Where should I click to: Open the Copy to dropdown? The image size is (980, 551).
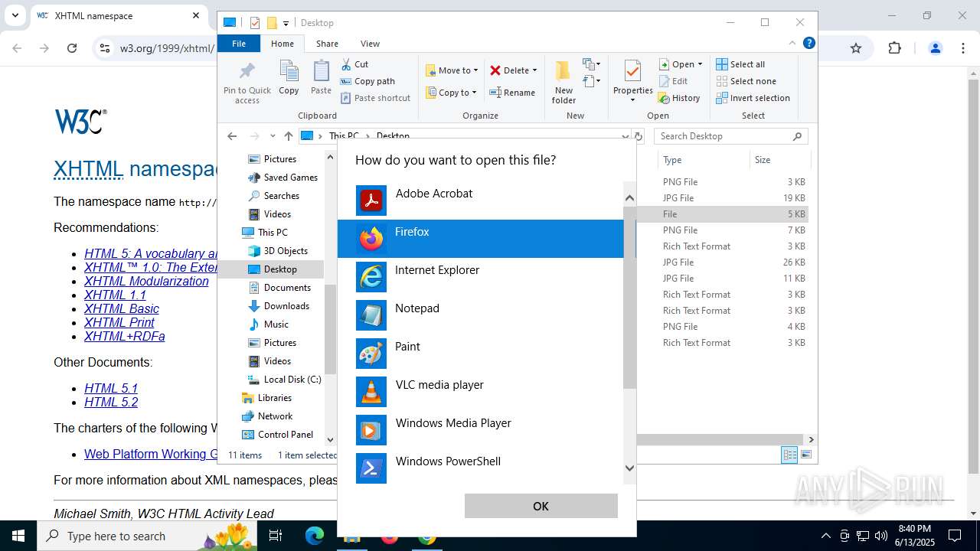[451, 93]
